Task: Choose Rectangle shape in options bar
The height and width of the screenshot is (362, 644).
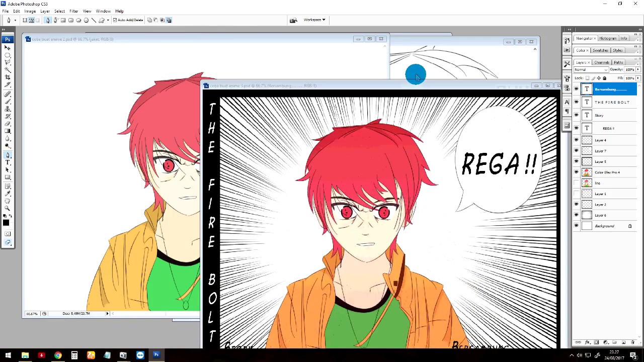Action: tap(63, 20)
